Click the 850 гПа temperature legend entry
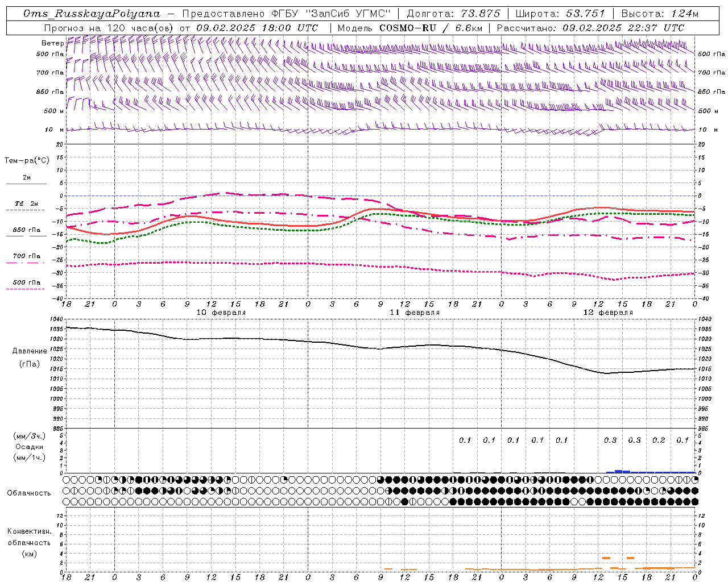 26,230
